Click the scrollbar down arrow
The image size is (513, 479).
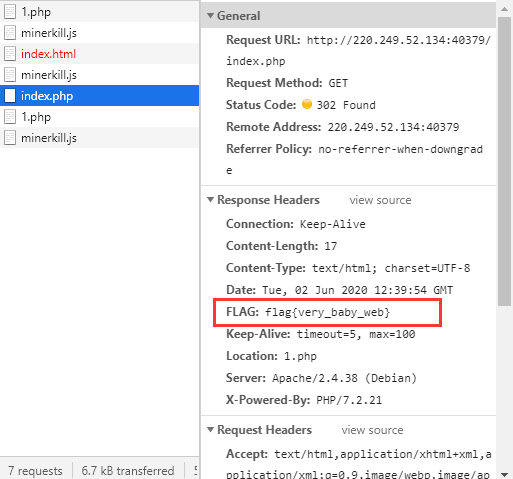point(504,474)
